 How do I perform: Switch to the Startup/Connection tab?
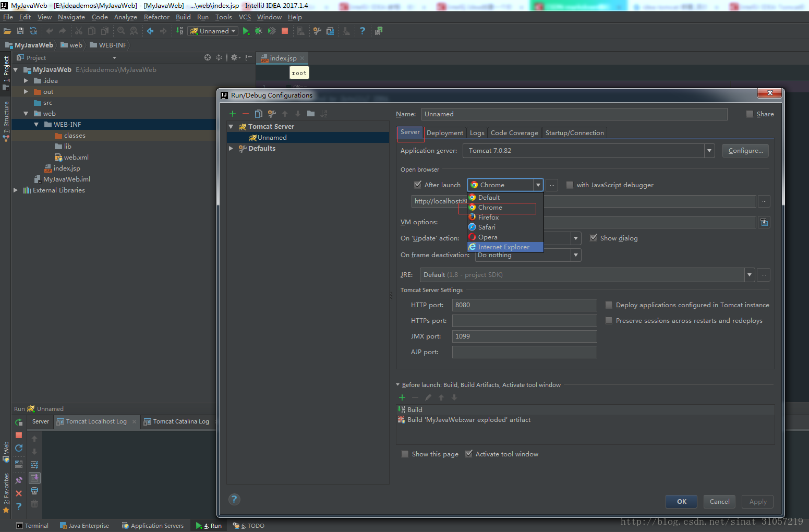(574, 133)
